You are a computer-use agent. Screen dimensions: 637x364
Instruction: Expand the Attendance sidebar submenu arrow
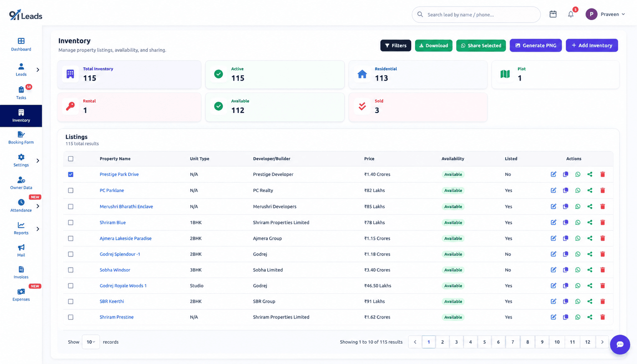tap(38, 206)
